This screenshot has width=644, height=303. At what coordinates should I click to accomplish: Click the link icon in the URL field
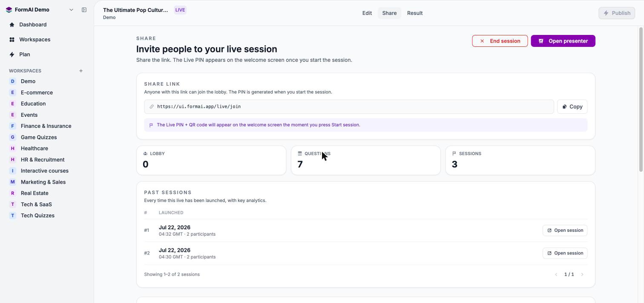click(x=152, y=107)
